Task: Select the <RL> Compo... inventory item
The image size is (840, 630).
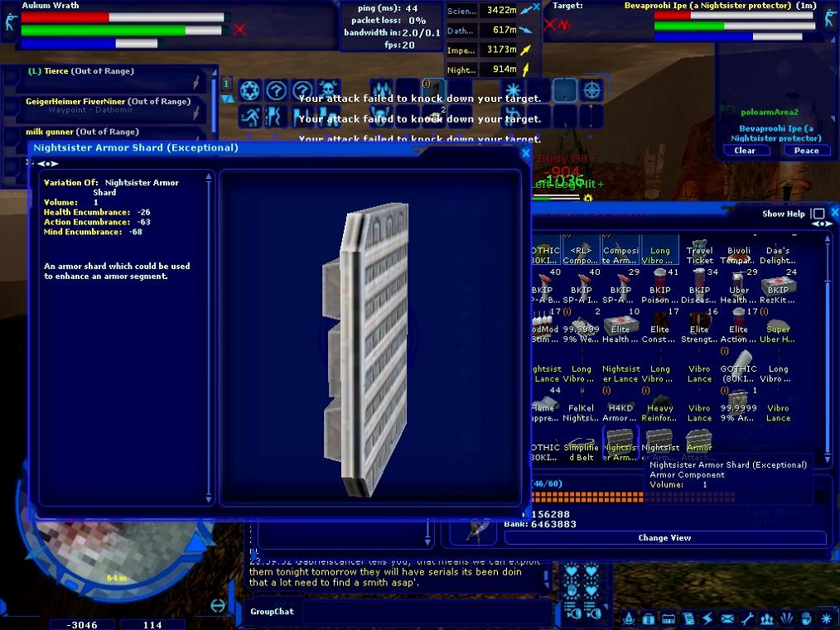Action: [x=581, y=250]
